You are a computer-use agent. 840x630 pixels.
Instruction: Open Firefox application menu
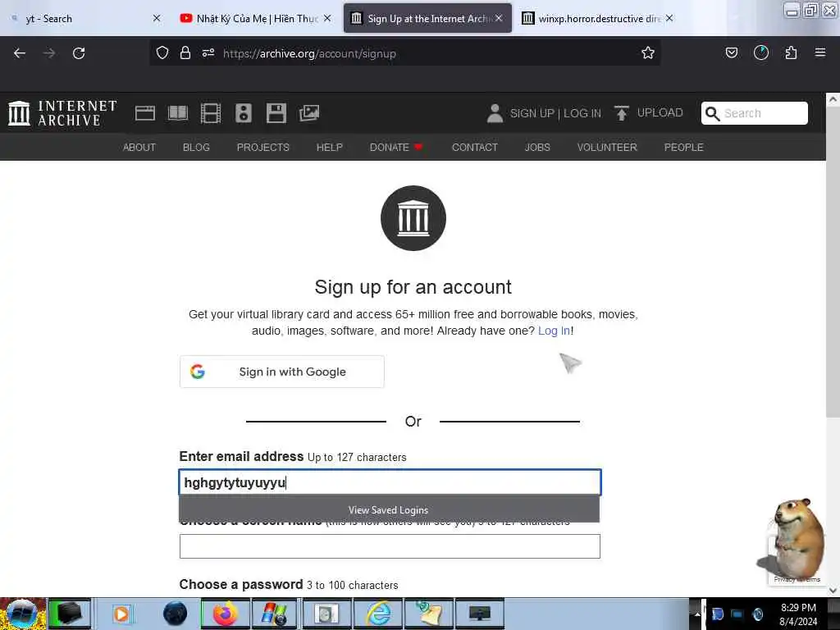coord(820,52)
